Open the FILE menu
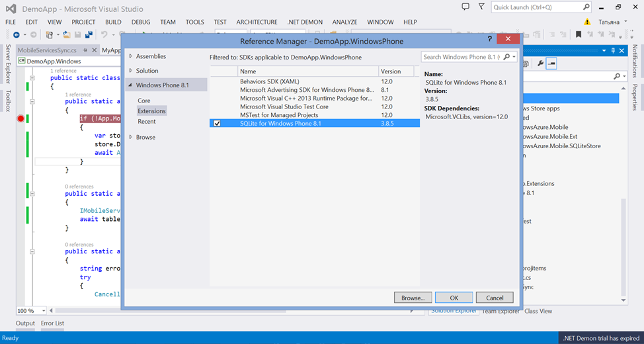The image size is (644, 344). [x=11, y=22]
